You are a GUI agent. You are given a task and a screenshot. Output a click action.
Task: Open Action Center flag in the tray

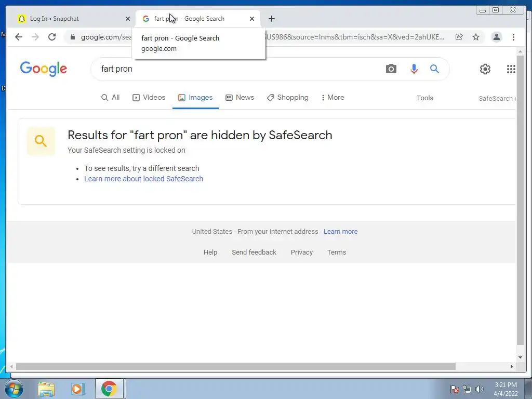point(454,389)
